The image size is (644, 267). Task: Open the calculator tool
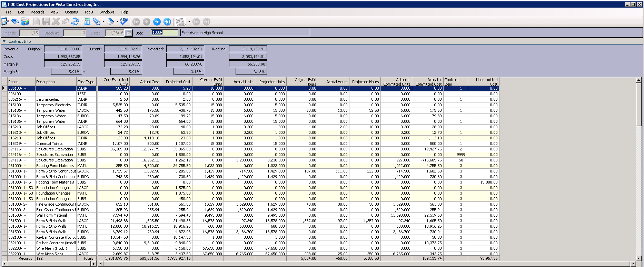tap(87, 22)
